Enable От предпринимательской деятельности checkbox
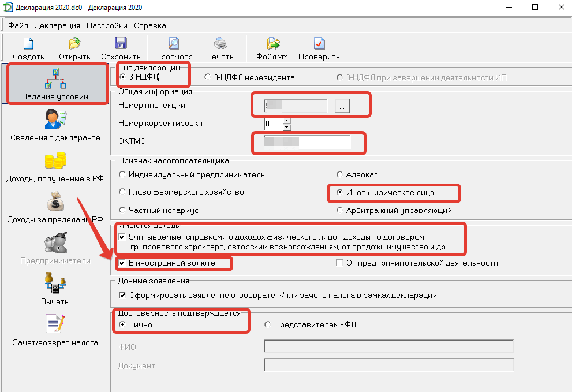This screenshot has width=572, height=392. [x=339, y=263]
